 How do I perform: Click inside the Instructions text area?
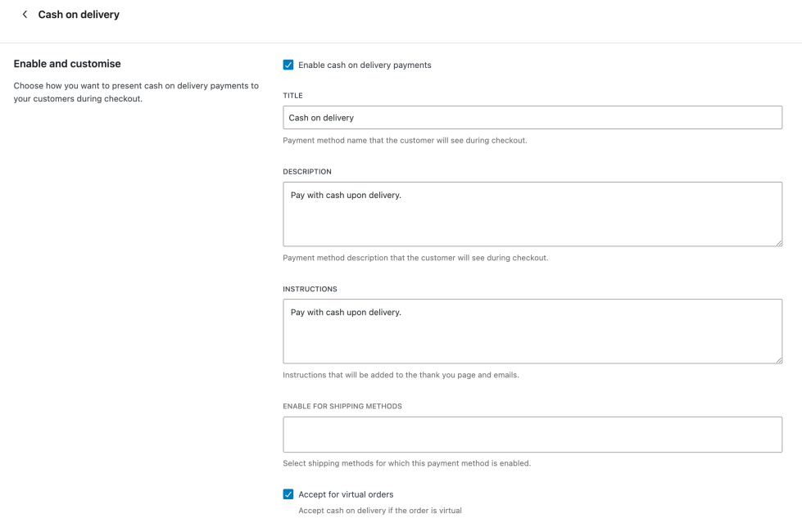[x=532, y=331]
